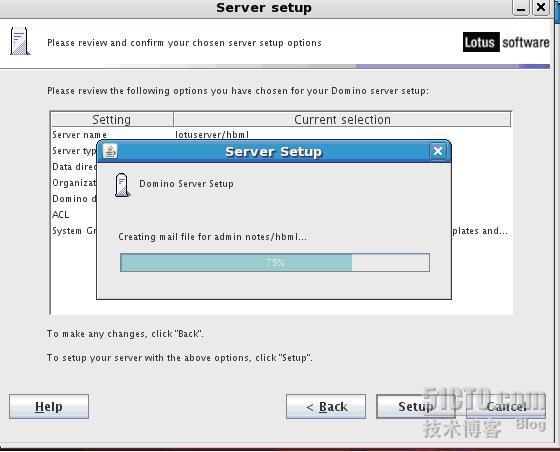Viewport: 560px width, 452px height.
Task: Click the System Groups row label
Action: [x=74, y=231]
